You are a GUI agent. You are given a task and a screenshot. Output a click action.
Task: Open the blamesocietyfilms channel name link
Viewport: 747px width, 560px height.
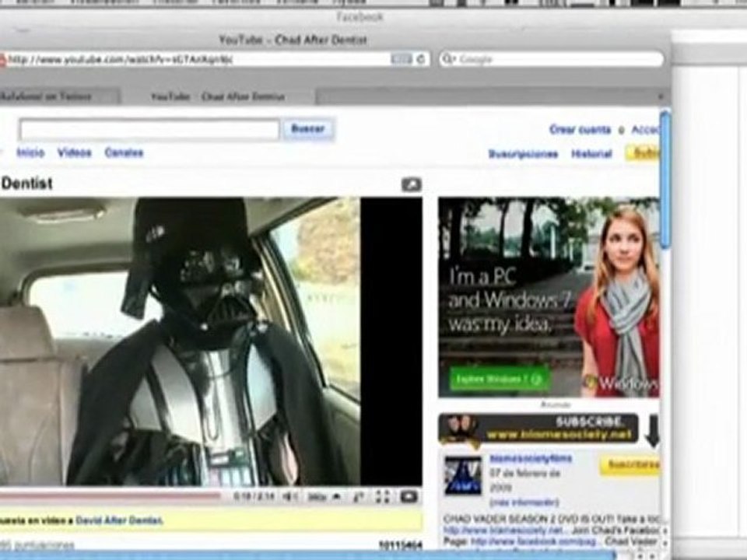point(531,459)
